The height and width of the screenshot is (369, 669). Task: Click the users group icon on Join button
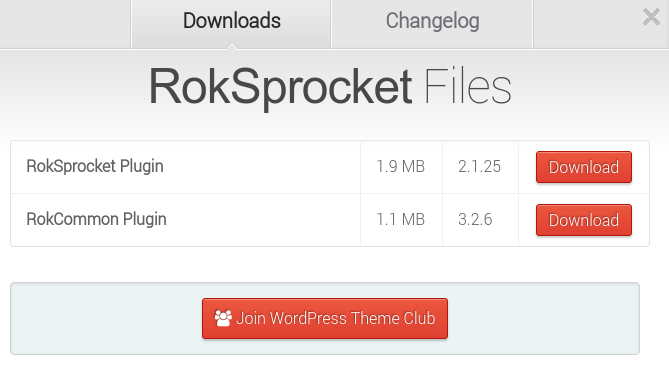[x=223, y=318]
